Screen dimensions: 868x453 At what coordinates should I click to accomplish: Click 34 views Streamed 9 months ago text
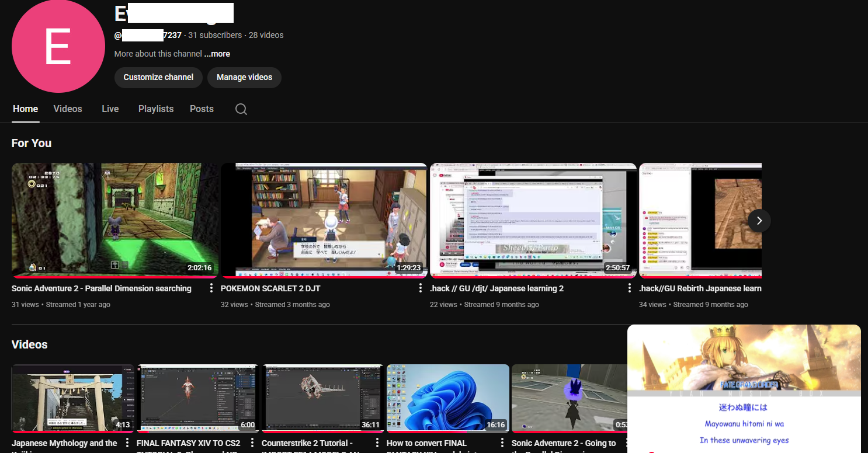click(693, 305)
